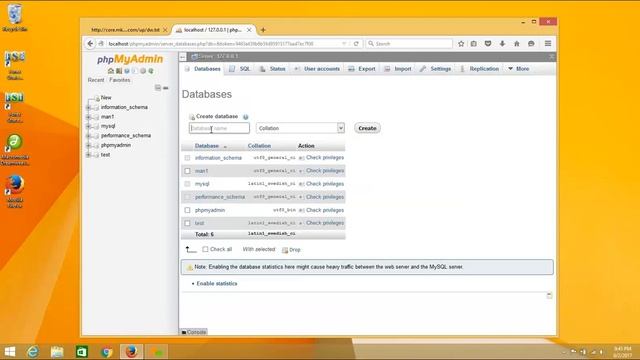Open More menu dropdown
640x360 pixels.
[518, 69]
